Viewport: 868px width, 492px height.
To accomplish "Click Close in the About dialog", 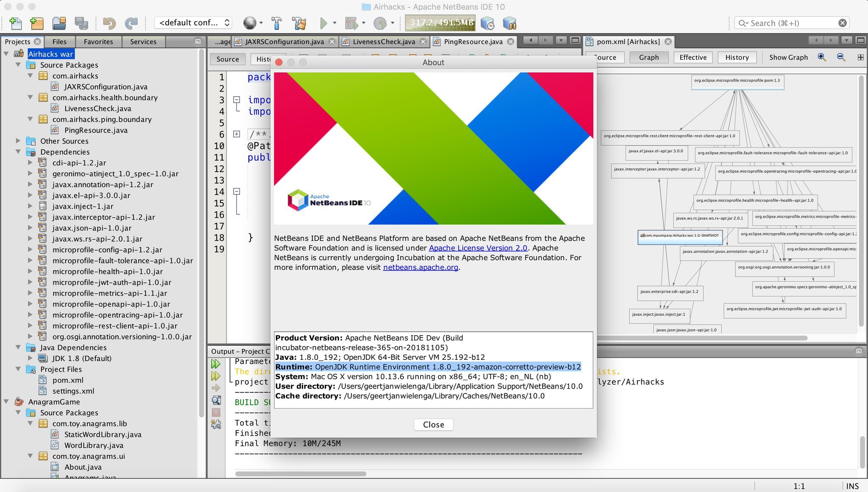I will click(x=434, y=425).
